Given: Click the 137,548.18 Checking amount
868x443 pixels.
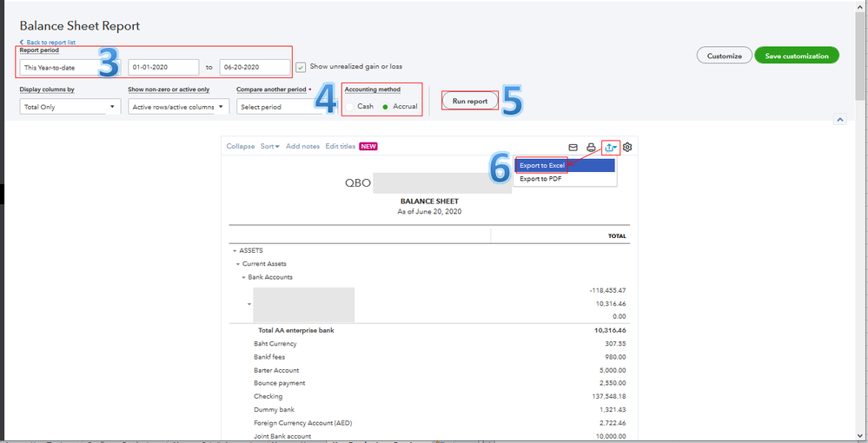Looking at the screenshot, I should click(x=609, y=396).
